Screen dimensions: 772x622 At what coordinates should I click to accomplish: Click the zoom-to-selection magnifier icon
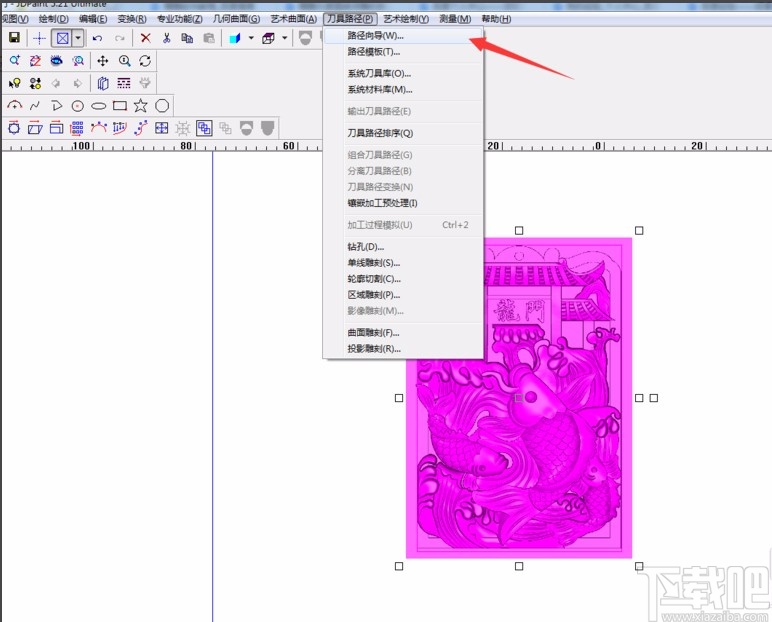point(78,61)
